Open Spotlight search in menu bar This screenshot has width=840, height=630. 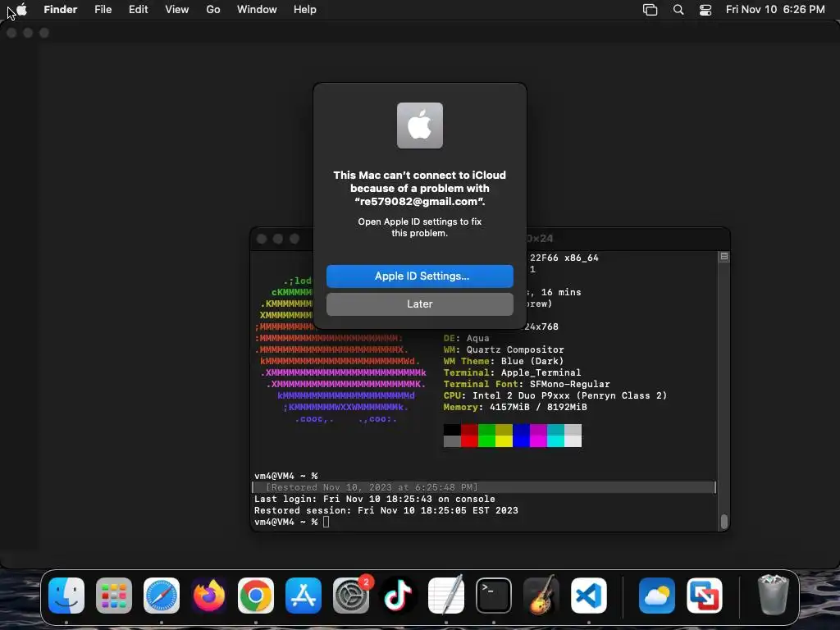(678, 10)
